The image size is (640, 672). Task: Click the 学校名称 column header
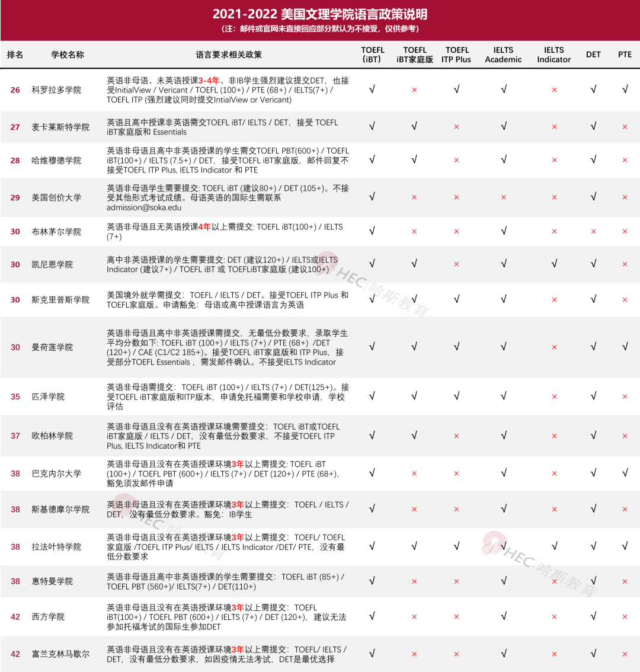pyautogui.click(x=68, y=55)
